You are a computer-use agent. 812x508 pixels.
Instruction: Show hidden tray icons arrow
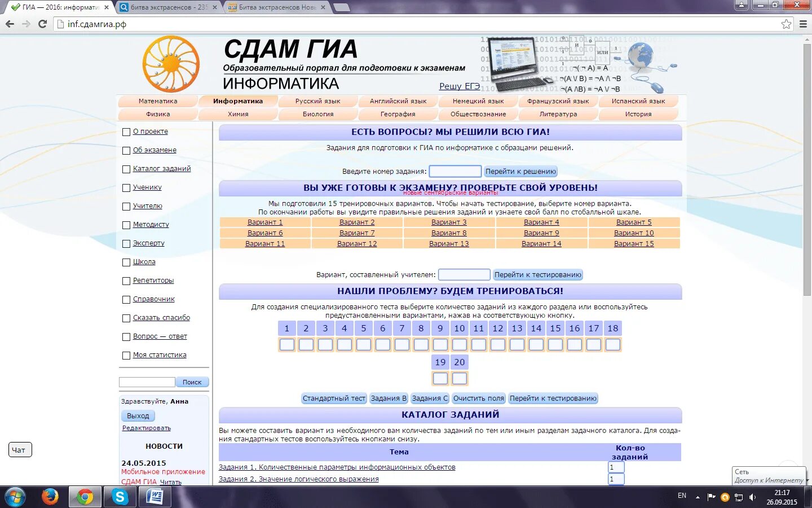(x=698, y=497)
